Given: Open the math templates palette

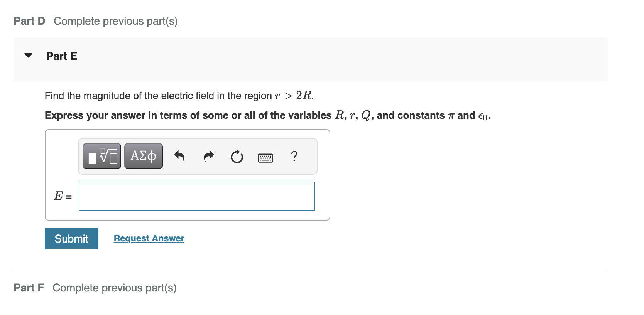Looking at the screenshot, I should point(101,156).
